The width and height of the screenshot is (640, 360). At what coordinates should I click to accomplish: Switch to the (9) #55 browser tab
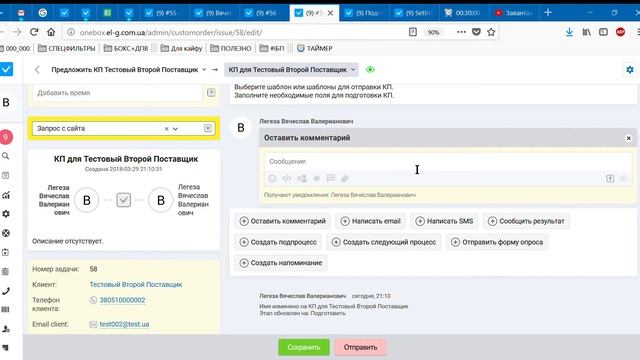pos(162,13)
